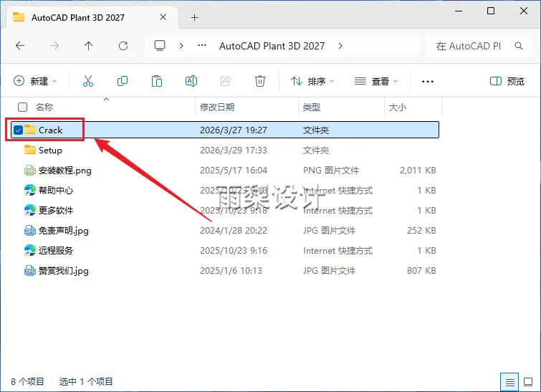541x392 pixels.
Task: Show hidden breadcrumb path ellipsis
Action: (202, 46)
